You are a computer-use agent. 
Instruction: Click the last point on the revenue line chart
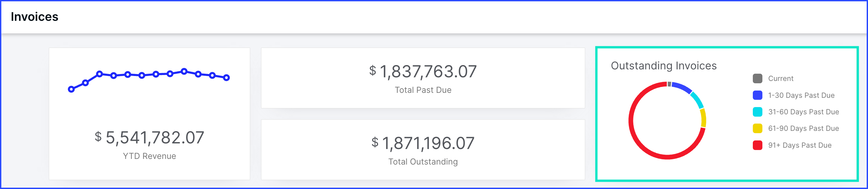pos(227,78)
